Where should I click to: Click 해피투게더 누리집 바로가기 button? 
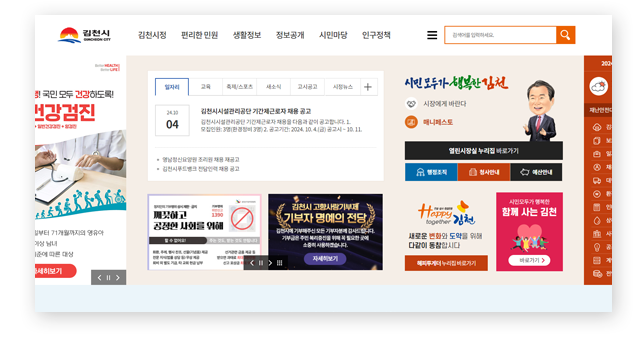446,263
